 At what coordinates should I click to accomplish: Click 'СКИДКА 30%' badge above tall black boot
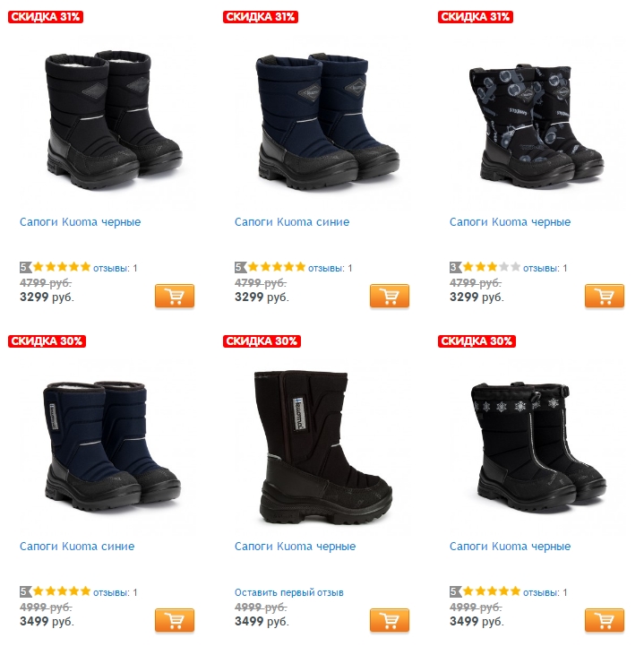262,341
